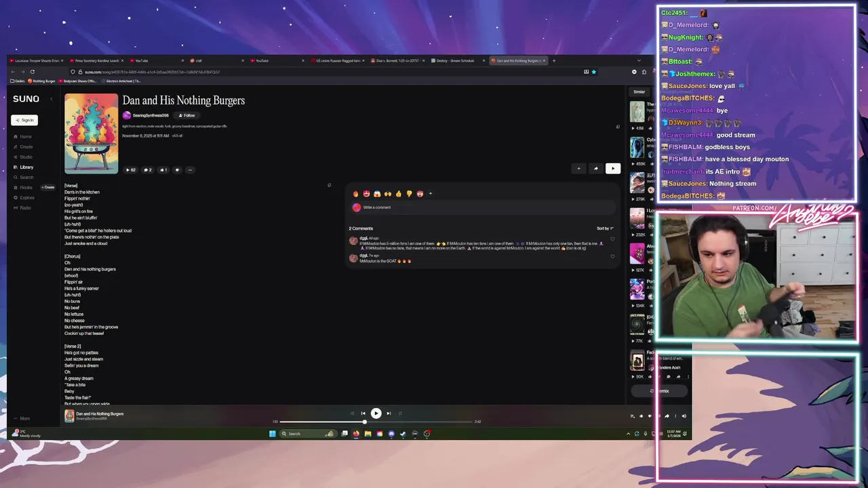
Task: React with the fire emoji
Action: pyautogui.click(x=355, y=194)
